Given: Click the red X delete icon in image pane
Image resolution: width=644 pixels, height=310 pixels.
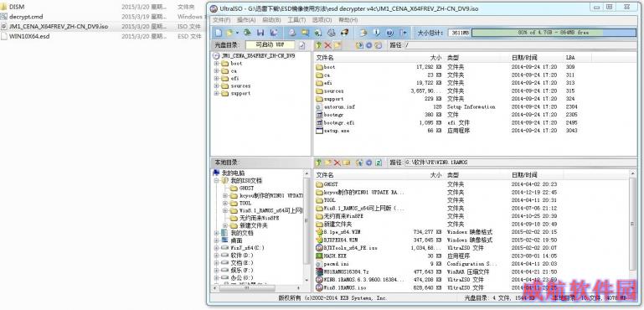Looking at the screenshot, I should (327, 45).
